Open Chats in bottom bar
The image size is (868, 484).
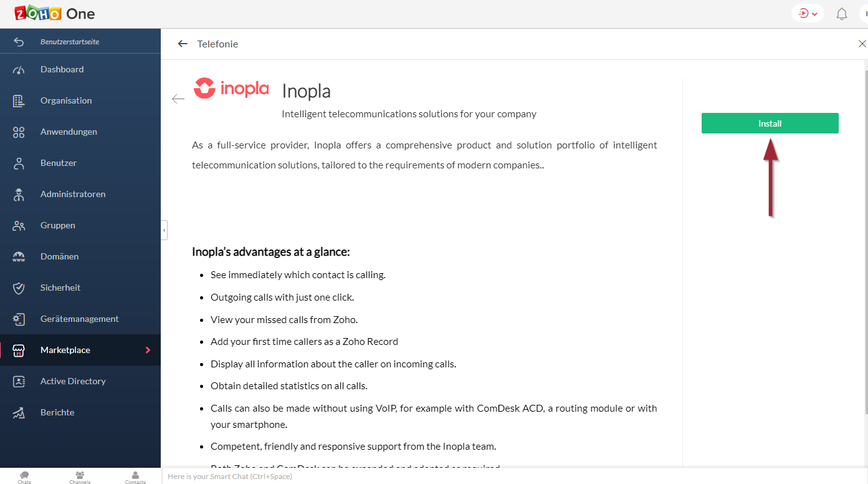pos(24,477)
